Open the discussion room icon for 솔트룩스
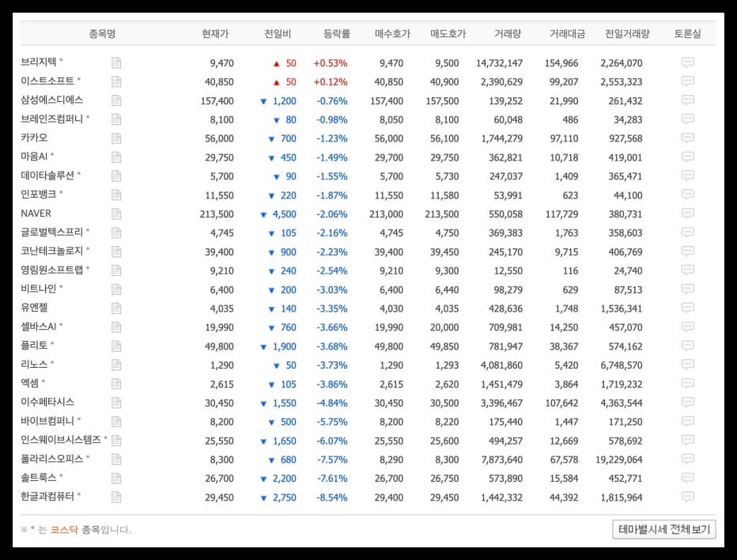 688,478
